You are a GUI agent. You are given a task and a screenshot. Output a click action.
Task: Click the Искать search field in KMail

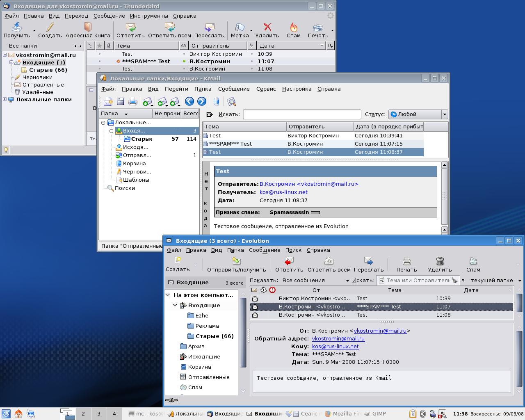[x=302, y=114]
